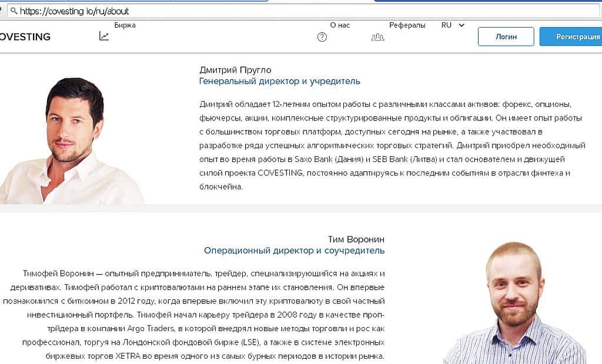
Task: Open the Биржа menu item
Action: [125, 25]
